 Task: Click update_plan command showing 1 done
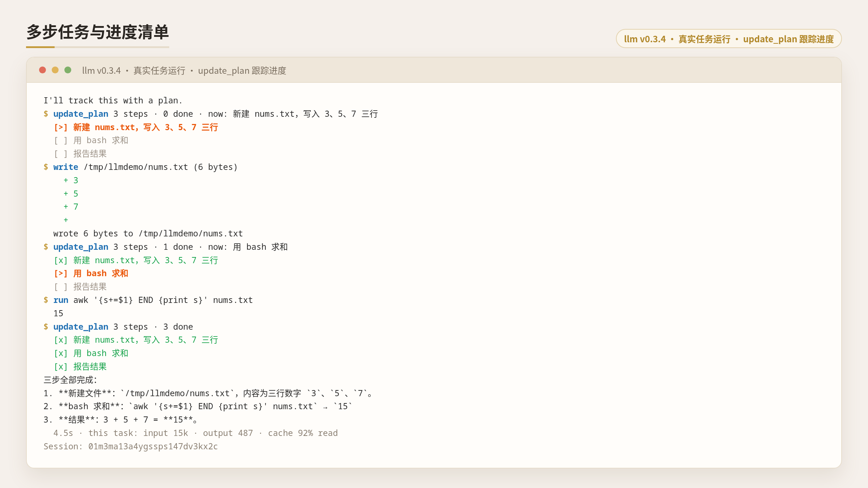coord(166,247)
